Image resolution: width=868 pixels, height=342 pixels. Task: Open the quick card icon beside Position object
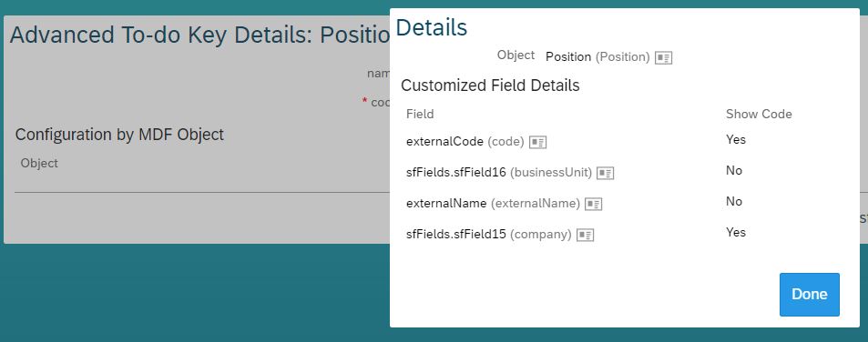pyautogui.click(x=663, y=57)
